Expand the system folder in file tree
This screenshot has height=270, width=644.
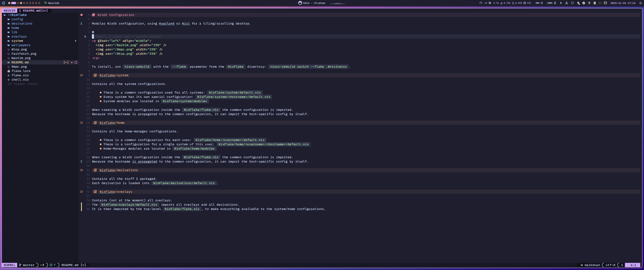[x=17, y=41]
